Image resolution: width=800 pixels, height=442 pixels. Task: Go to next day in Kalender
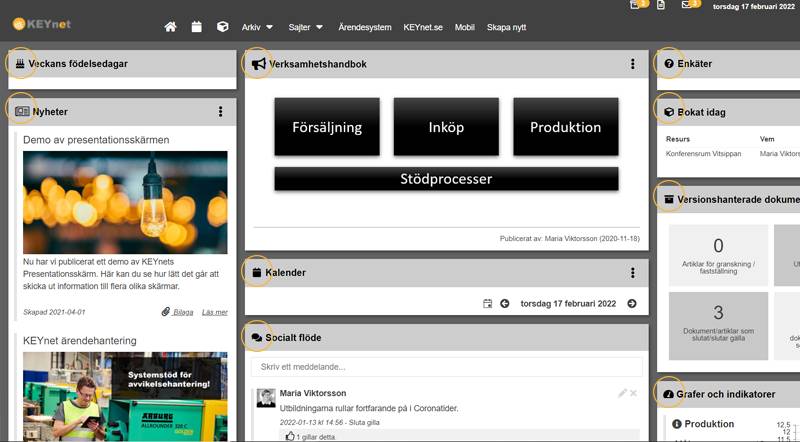click(632, 304)
